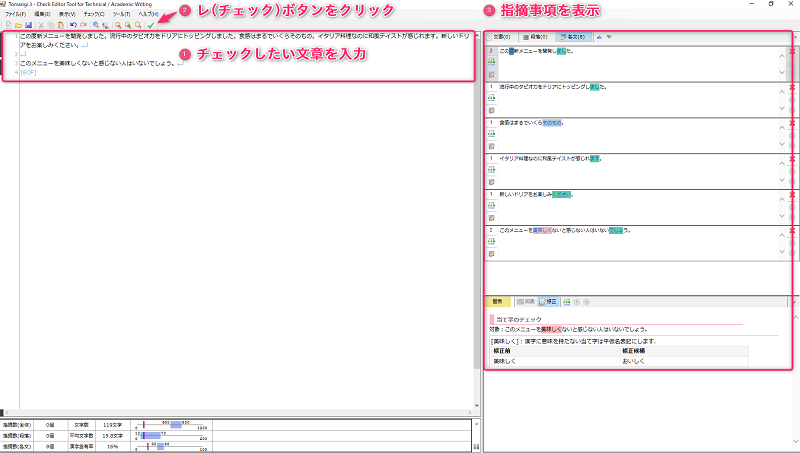Viewport: 800px width, 453px height.
Task: Select the 修正 button in detail panel
Action: [549, 300]
